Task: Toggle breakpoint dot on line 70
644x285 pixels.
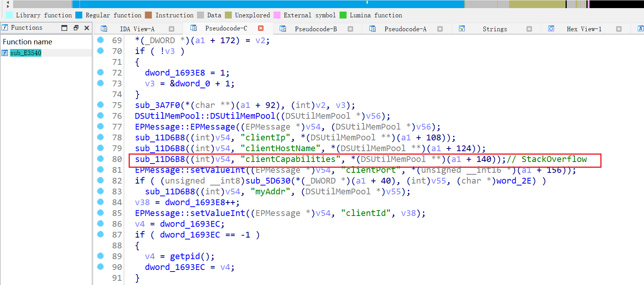Action: 100,51
